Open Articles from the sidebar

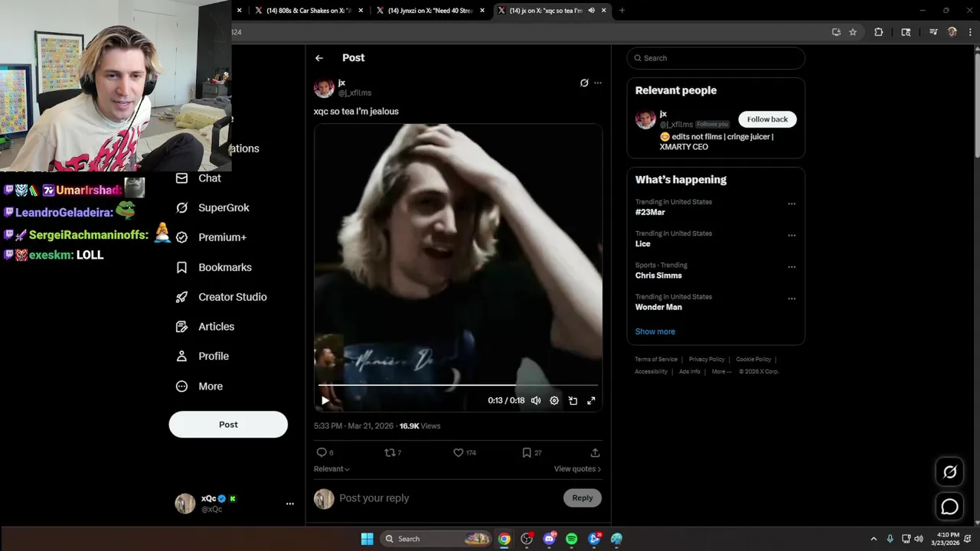(204, 327)
